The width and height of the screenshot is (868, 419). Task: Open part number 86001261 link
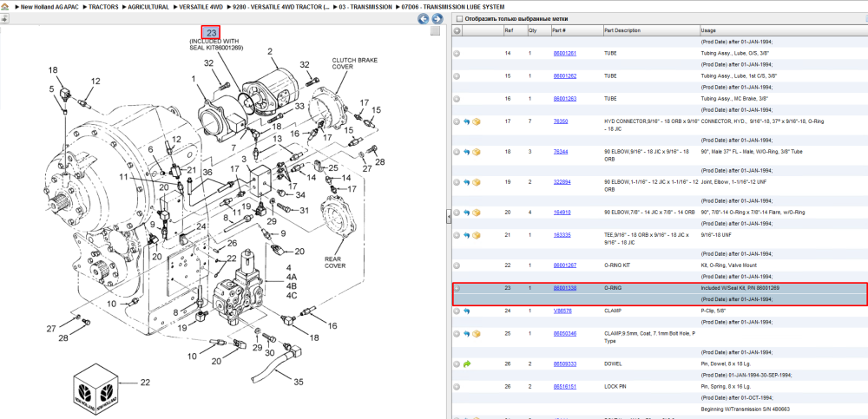point(565,54)
